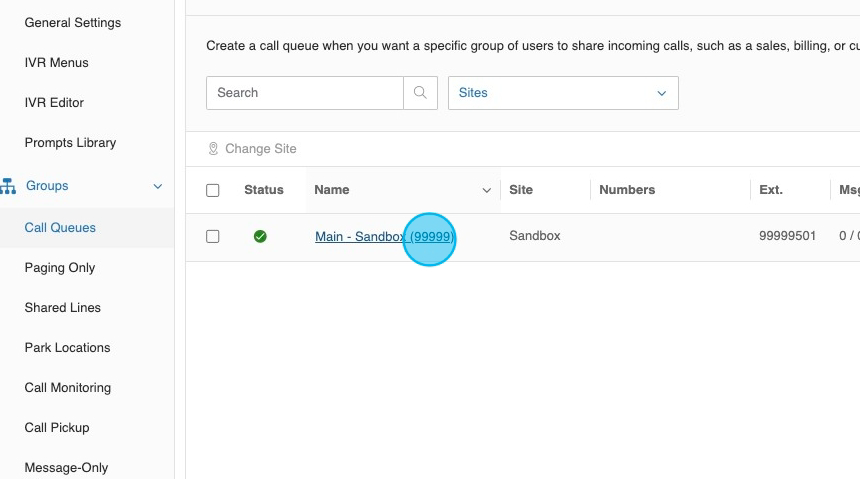Image resolution: width=860 pixels, height=479 pixels.
Task: Click the Name column sort arrow
Action: click(487, 190)
